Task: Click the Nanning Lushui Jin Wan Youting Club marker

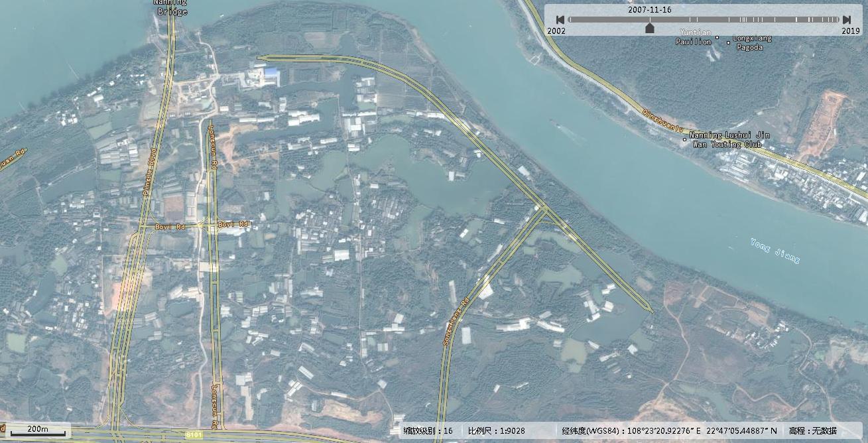Action: (685, 139)
